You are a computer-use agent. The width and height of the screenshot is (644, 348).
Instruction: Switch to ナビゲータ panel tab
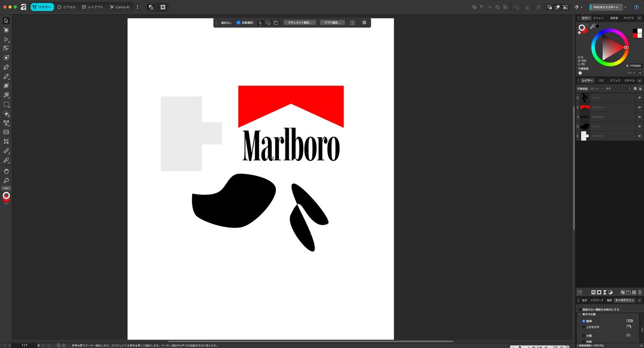tap(597, 301)
